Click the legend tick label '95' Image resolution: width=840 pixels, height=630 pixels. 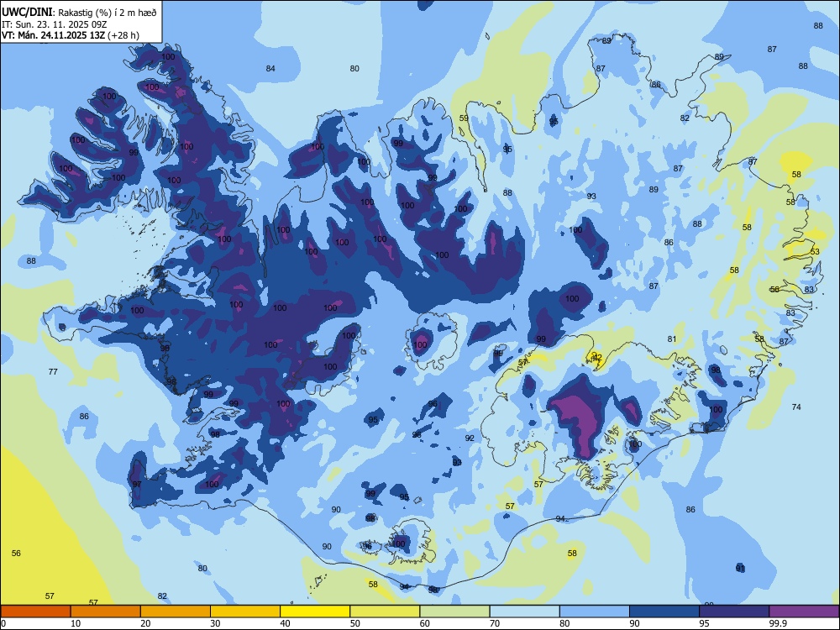coord(704,623)
